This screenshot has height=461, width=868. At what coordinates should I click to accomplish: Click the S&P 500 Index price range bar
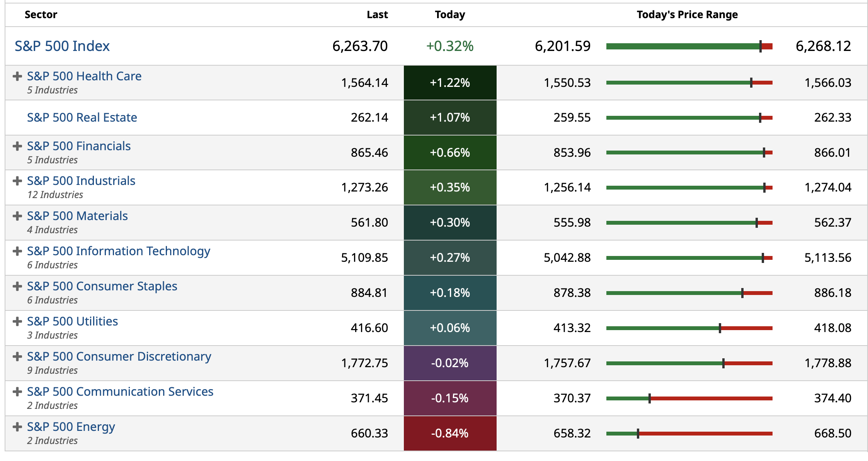coord(689,46)
